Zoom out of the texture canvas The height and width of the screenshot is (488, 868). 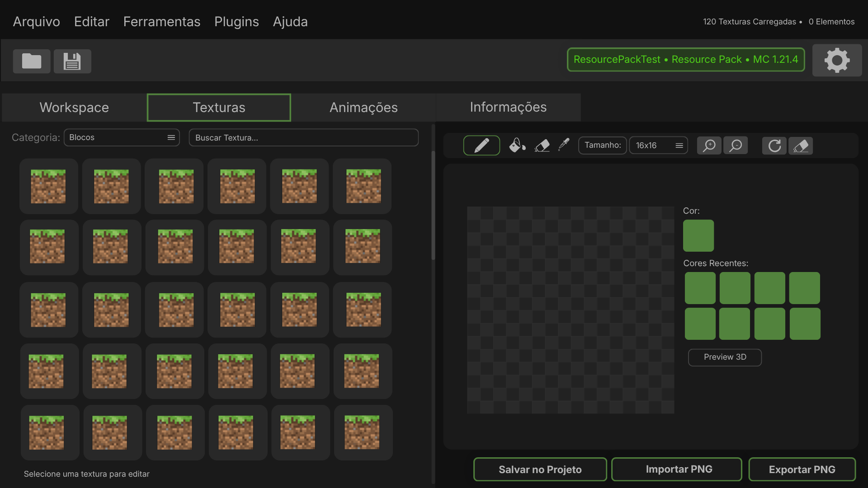(736, 145)
